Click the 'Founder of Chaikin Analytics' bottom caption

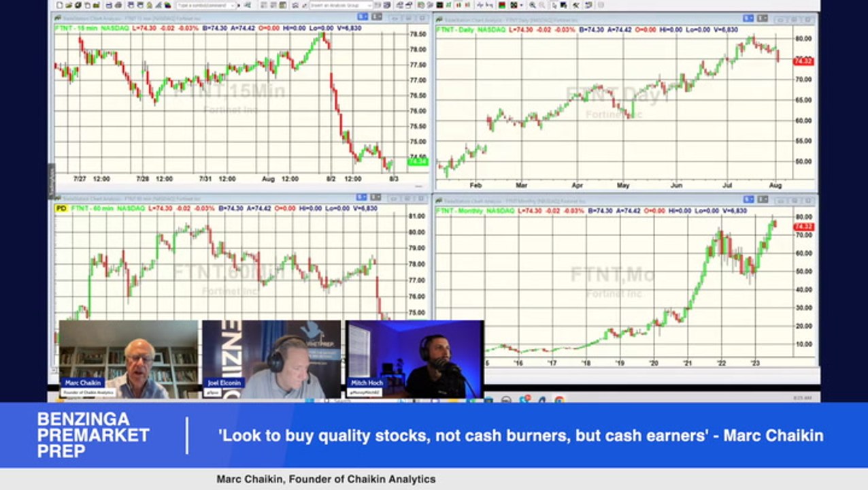[x=326, y=479]
